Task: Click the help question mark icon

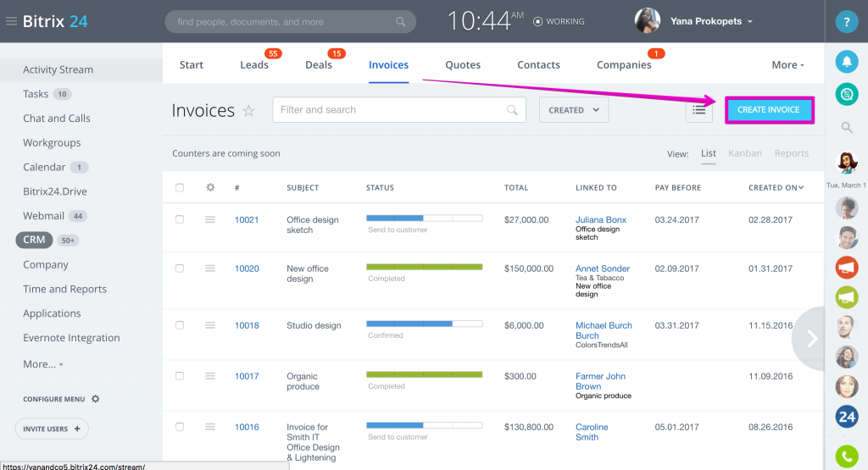Action: [847, 22]
